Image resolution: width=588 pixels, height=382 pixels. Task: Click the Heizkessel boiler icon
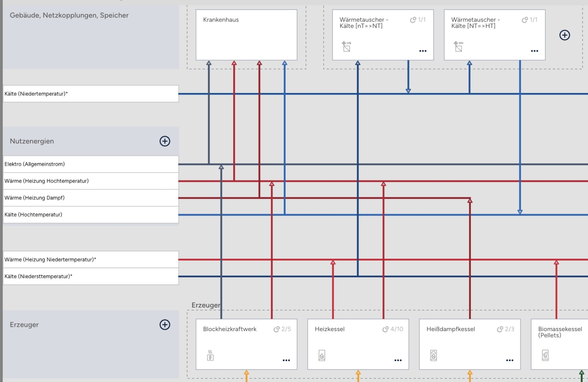[x=321, y=355]
